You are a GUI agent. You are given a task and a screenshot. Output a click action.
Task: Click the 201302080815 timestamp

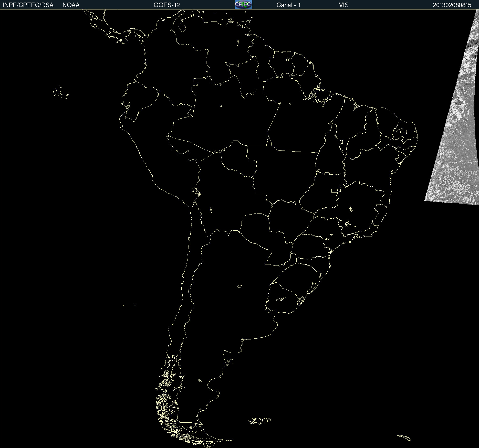[452, 5]
